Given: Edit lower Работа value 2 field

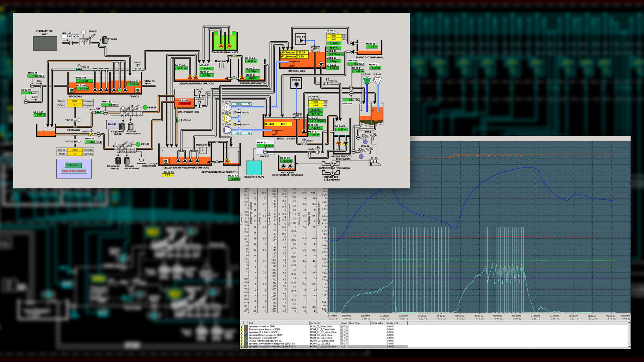Looking at the screenshot, I should pyautogui.click(x=75, y=154).
